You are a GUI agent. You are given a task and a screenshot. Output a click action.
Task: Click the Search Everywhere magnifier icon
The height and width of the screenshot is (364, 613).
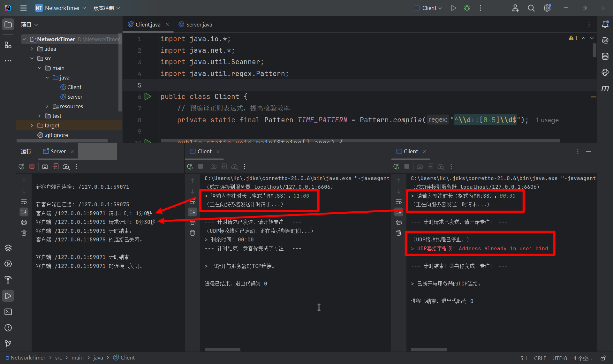point(531,8)
